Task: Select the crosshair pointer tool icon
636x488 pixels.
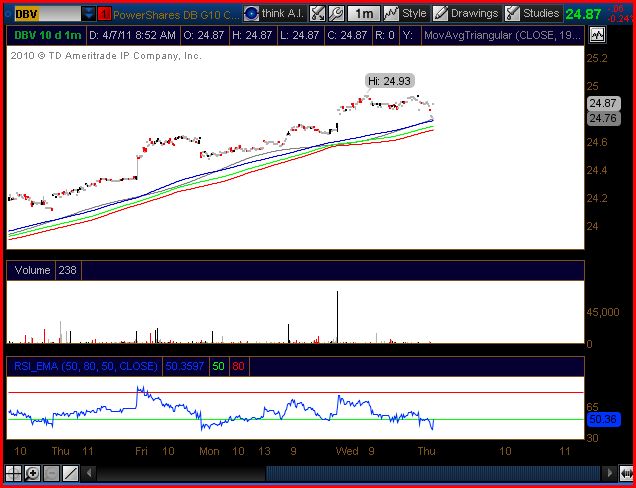Action: tap(13, 473)
